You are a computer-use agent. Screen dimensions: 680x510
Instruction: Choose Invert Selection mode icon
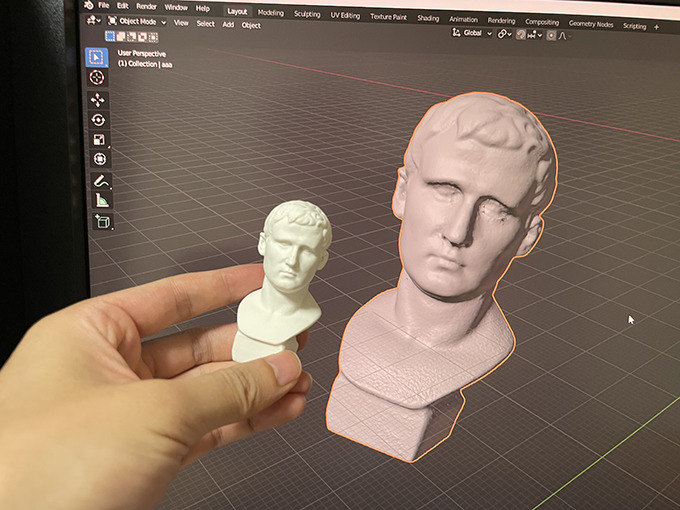tap(142, 37)
